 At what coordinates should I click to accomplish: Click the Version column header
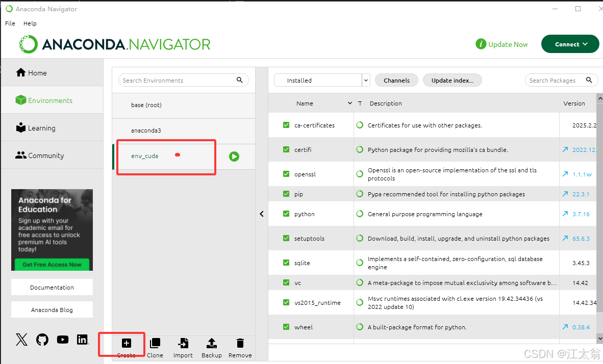(x=574, y=103)
